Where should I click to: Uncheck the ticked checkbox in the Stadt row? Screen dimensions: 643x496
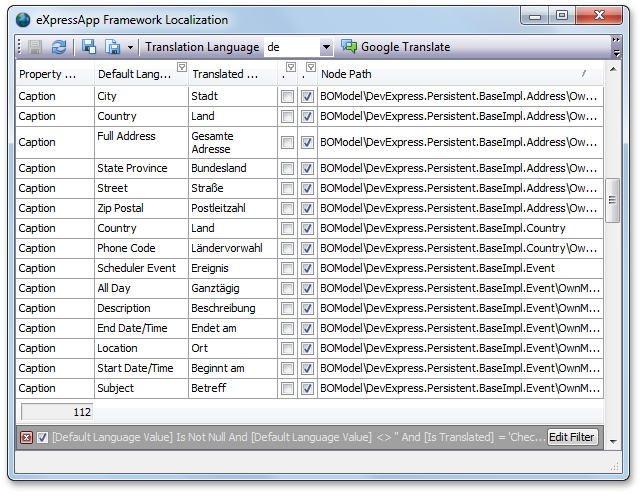(x=307, y=97)
